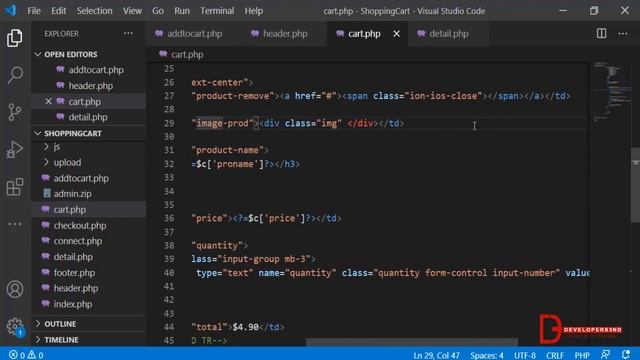Click line number 36 in gutter
The image size is (640, 360).
(x=169, y=218)
